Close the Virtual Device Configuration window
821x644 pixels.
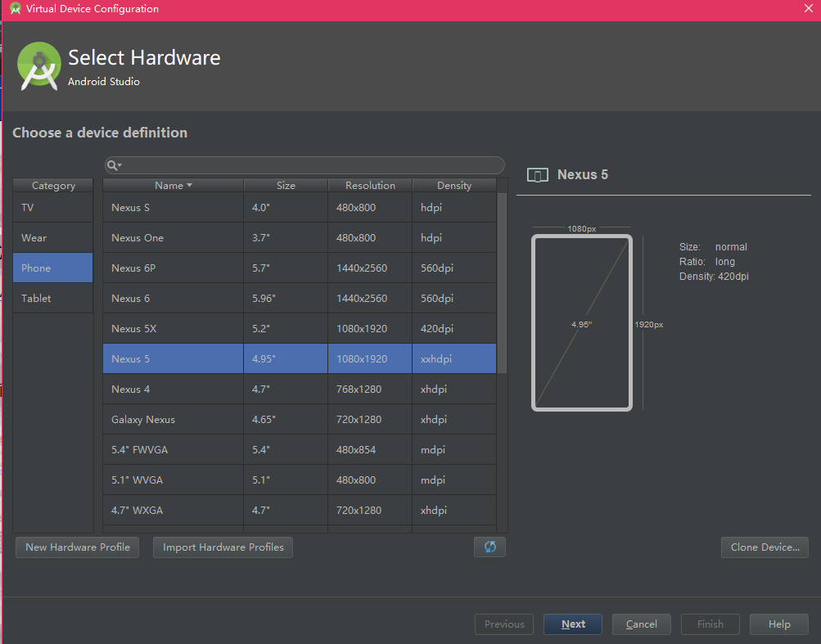tap(809, 8)
